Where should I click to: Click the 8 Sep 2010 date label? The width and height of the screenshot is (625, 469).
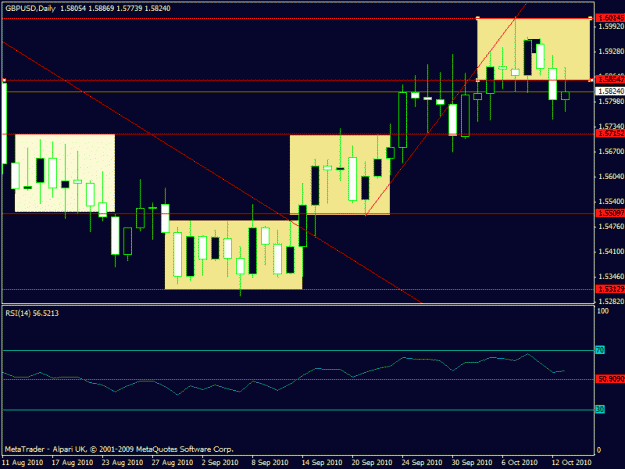tap(270, 463)
